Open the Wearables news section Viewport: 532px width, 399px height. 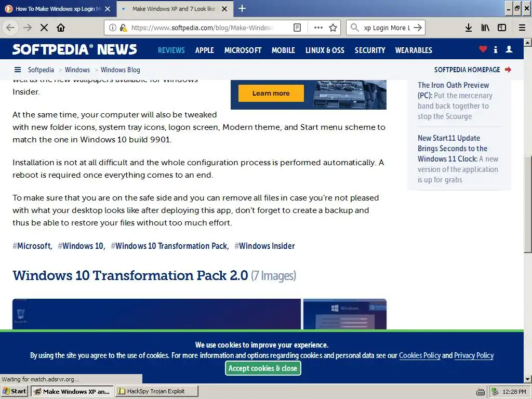(414, 50)
